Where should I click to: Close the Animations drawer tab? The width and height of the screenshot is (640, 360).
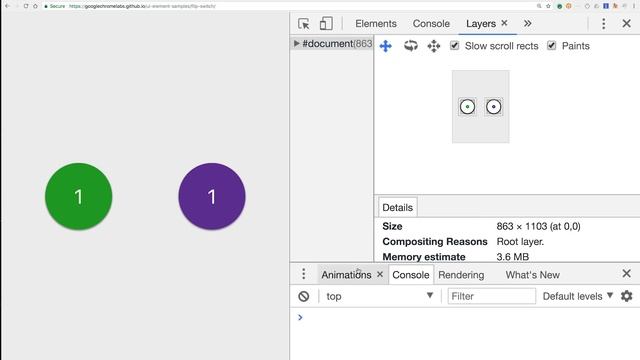click(x=380, y=274)
